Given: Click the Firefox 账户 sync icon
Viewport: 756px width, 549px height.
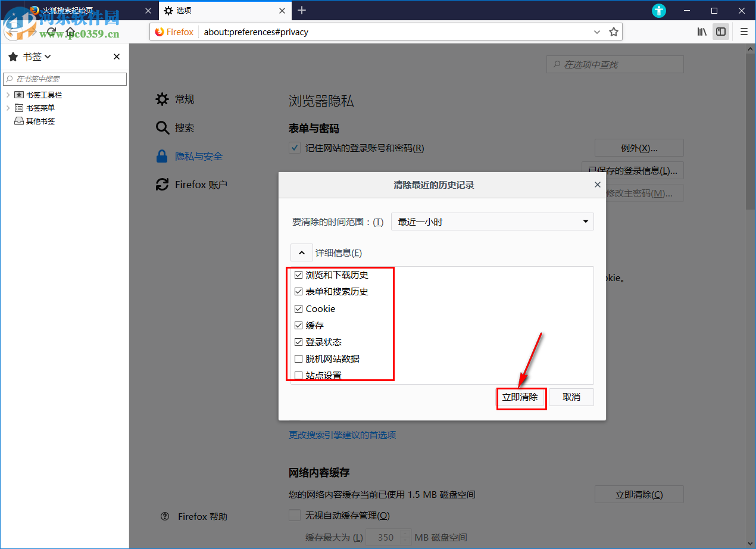Looking at the screenshot, I should (x=162, y=185).
